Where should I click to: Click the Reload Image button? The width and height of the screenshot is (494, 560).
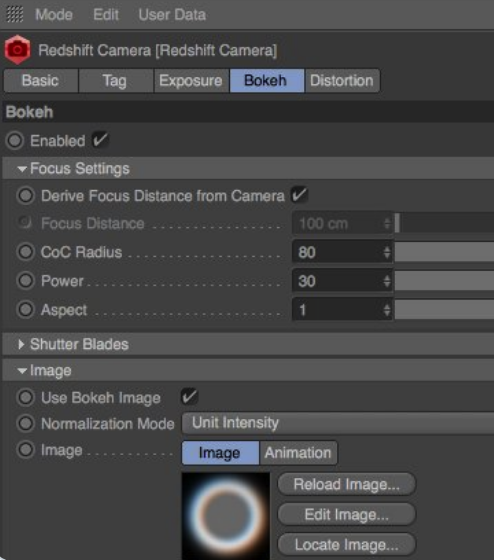coord(346,484)
